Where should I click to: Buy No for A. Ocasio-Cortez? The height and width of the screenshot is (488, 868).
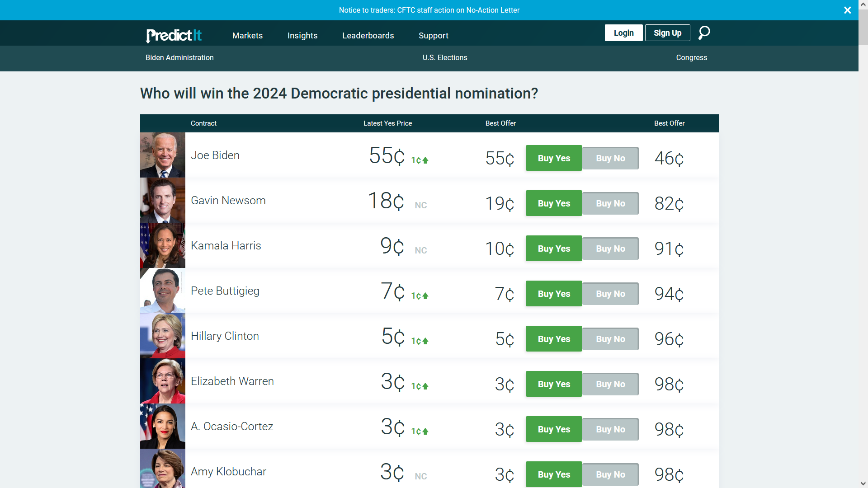tap(610, 429)
